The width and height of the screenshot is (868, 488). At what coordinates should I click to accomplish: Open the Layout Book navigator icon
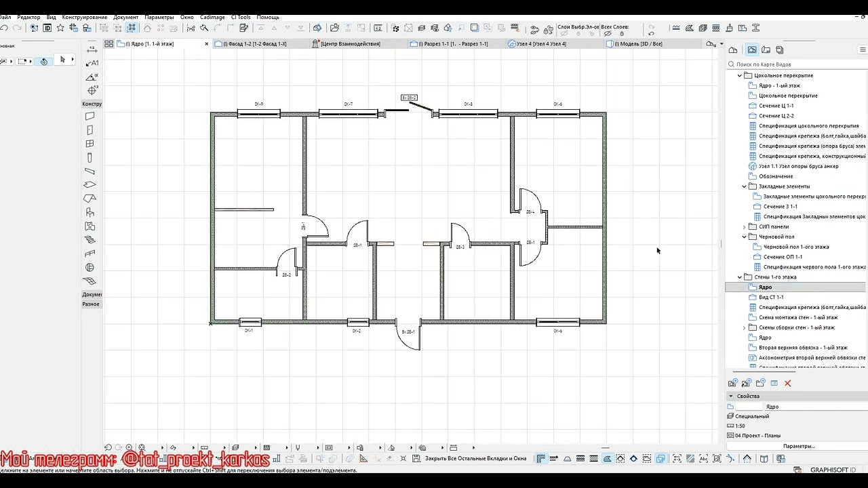pyautogui.click(x=766, y=49)
